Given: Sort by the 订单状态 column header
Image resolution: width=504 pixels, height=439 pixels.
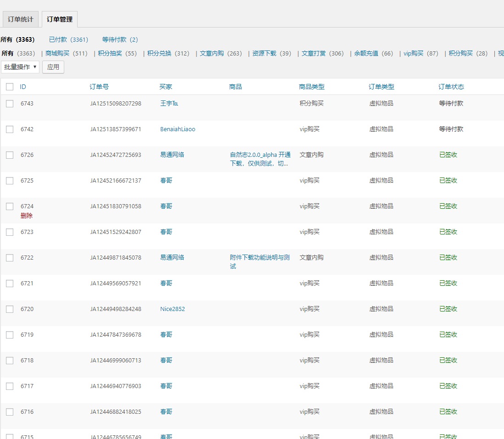Looking at the screenshot, I should coord(451,87).
